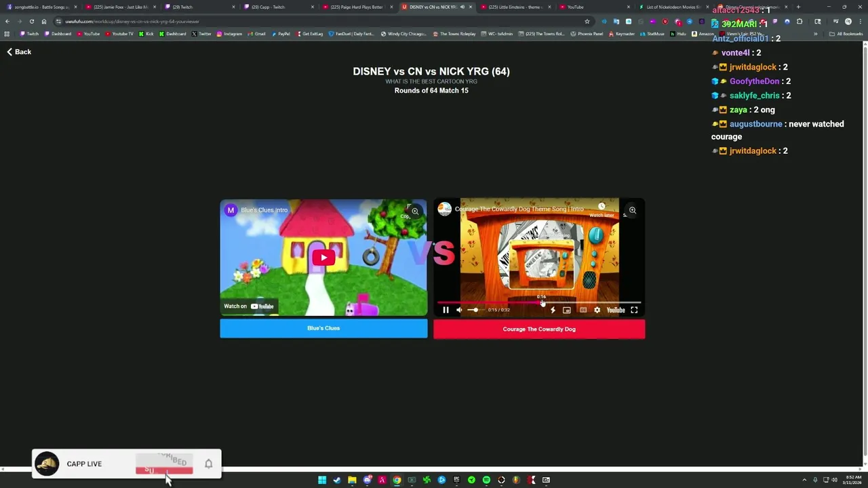
Task: Seek on the Courage video progress bar
Action: pyautogui.click(x=539, y=302)
